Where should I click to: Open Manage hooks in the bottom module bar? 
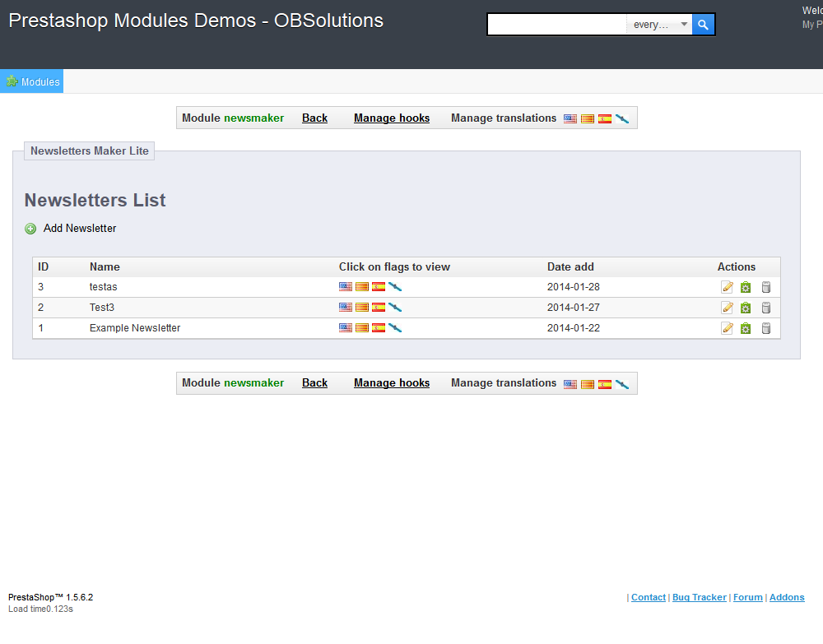(392, 383)
